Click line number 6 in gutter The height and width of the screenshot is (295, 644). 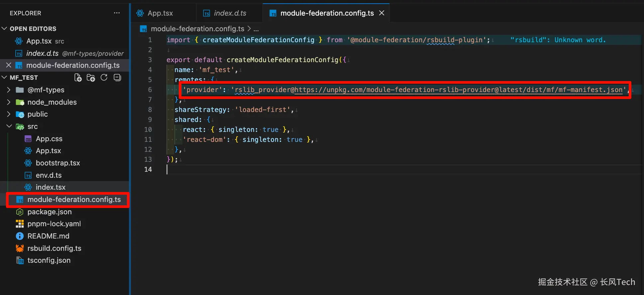pyautogui.click(x=150, y=90)
